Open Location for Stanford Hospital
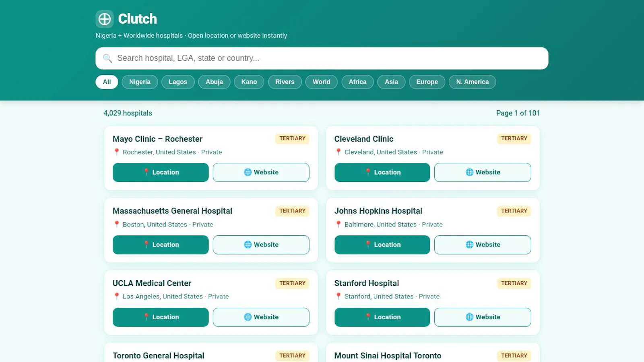The image size is (644, 362). 382,317
